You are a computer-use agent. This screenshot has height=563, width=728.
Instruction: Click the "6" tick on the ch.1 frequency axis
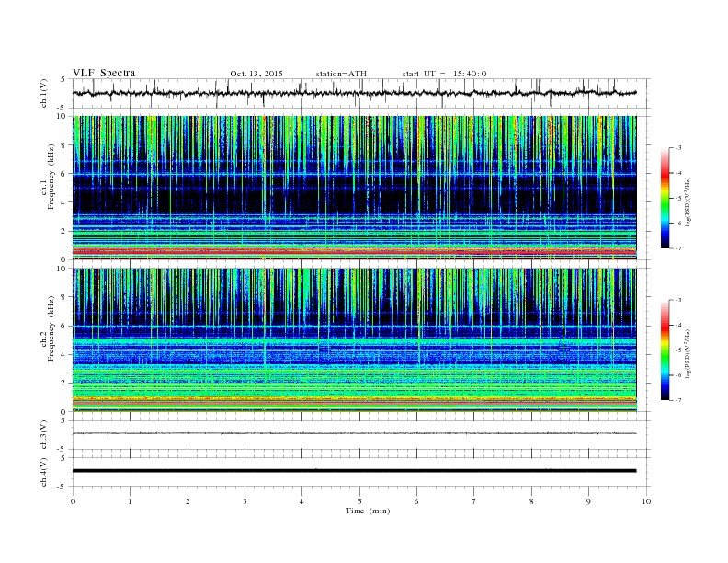[x=64, y=174]
